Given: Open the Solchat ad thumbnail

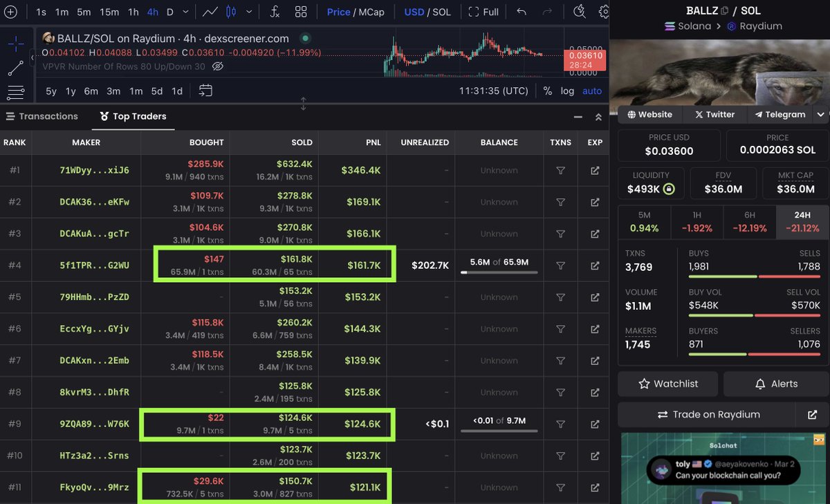Looking at the screenshot, I should (x=723, y=468).
